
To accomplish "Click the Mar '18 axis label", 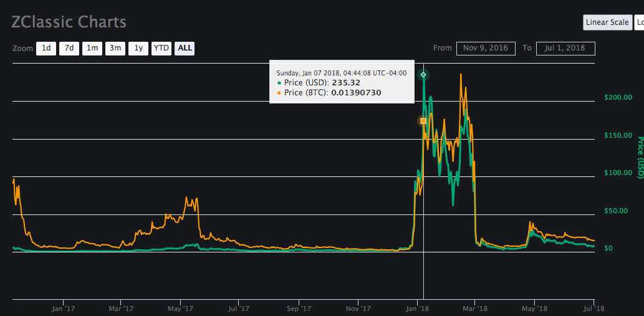I will click(474, 308).
